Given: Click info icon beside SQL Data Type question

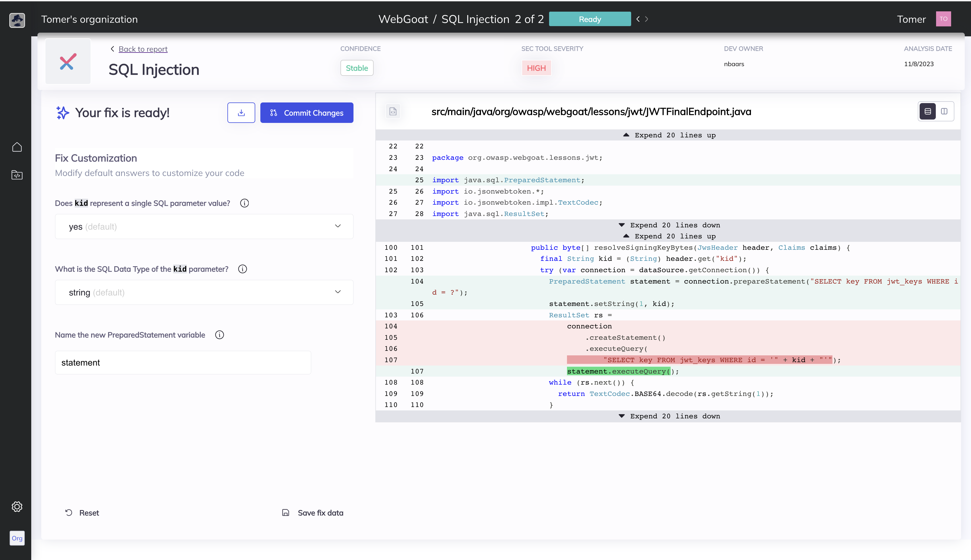Looking at the screenshot, I should coord(242,269).
